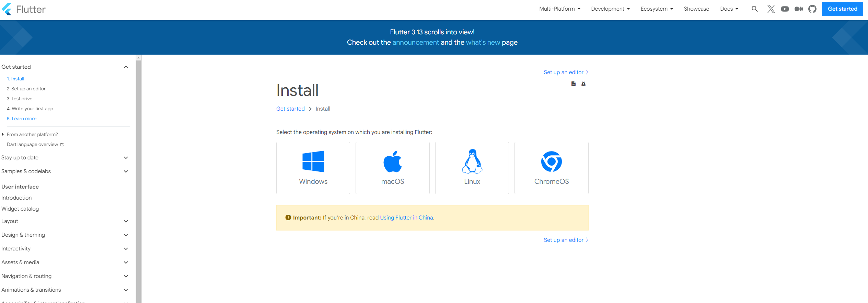Open the Docs dropdown menu

point(729,9)
